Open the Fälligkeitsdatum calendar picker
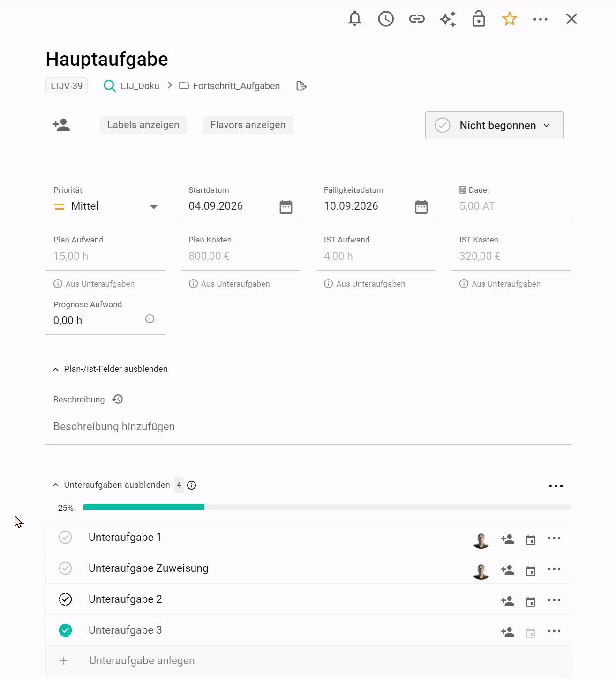Image resolution: width=616 pixels, height=682 pixels. (x=421, y=206)
